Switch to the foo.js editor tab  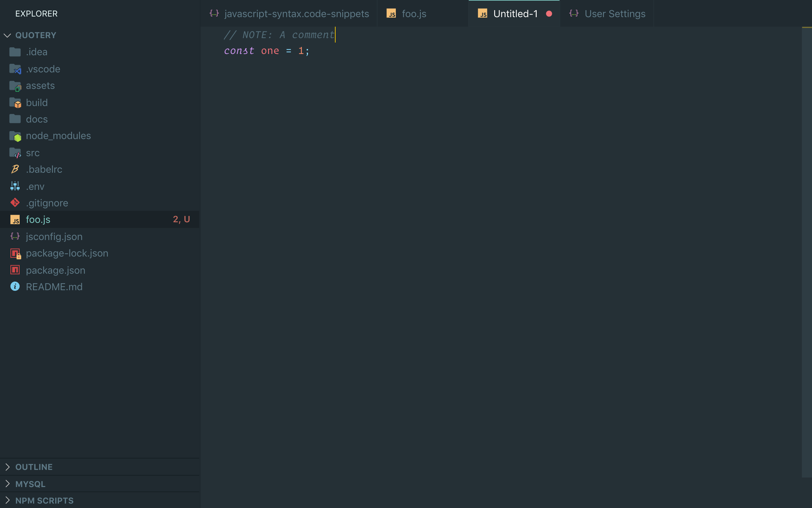(423, 13)
